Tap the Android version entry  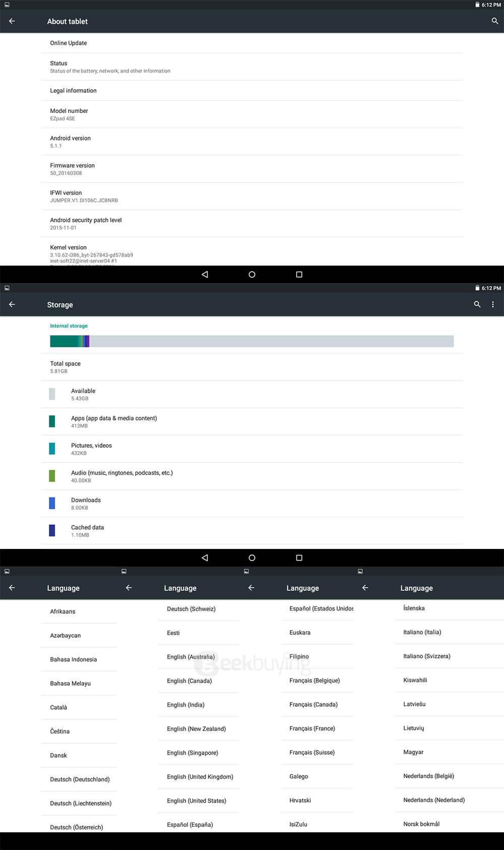coord(71,142)
